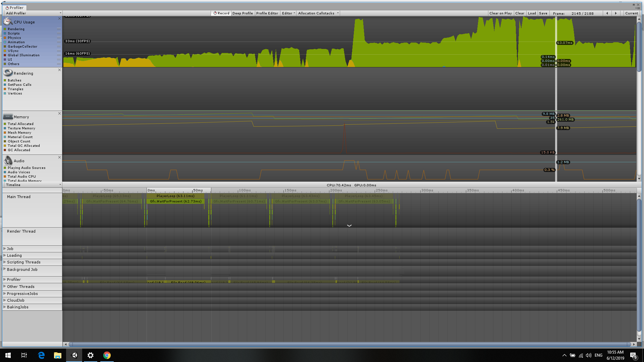
Task: Expand the Loading thread group
Action: [x=5, y=255]
